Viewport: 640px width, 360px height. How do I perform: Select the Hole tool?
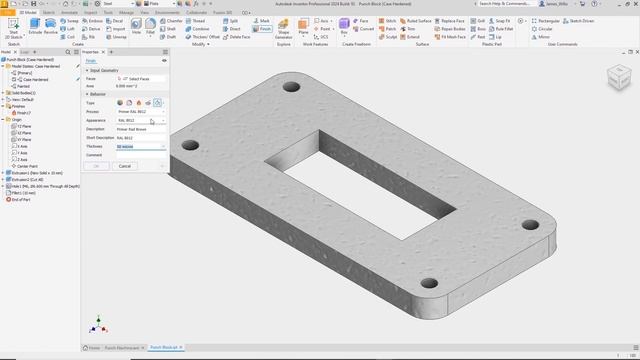click(136, 27)
